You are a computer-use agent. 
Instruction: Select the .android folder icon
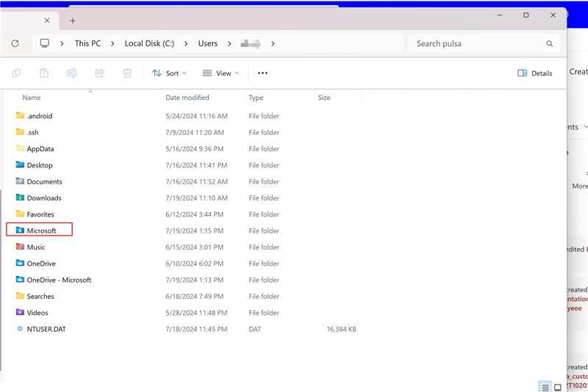click(x=21, y=115)
